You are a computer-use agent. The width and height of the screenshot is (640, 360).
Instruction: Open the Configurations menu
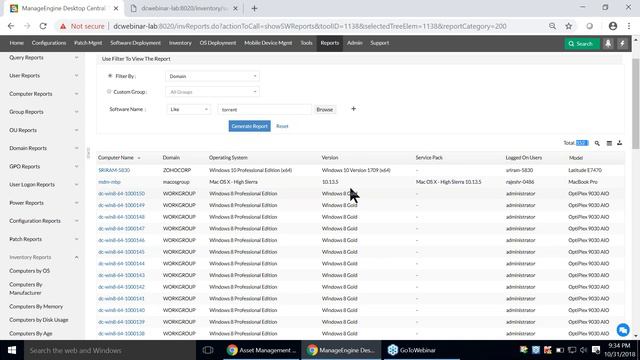[49, 43]
